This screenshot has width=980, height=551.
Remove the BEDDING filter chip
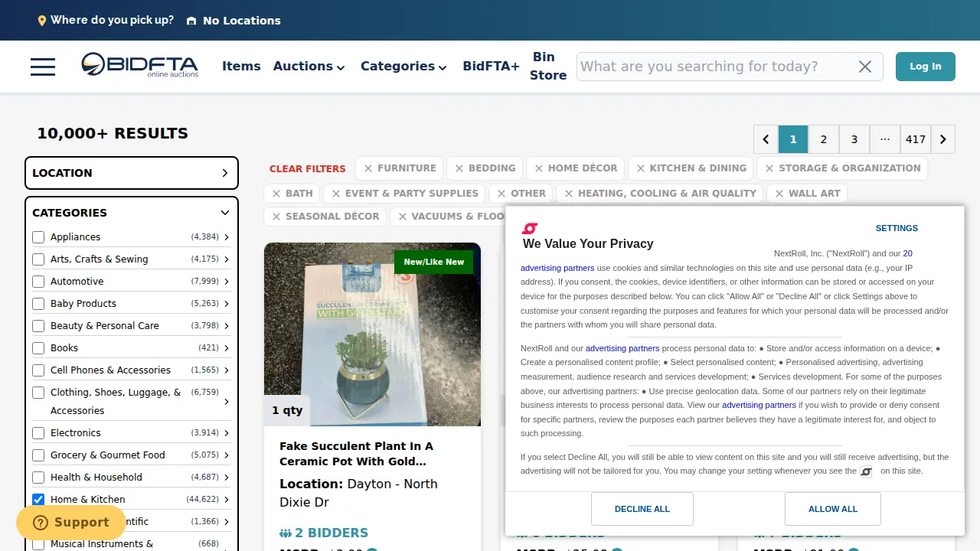459,168
